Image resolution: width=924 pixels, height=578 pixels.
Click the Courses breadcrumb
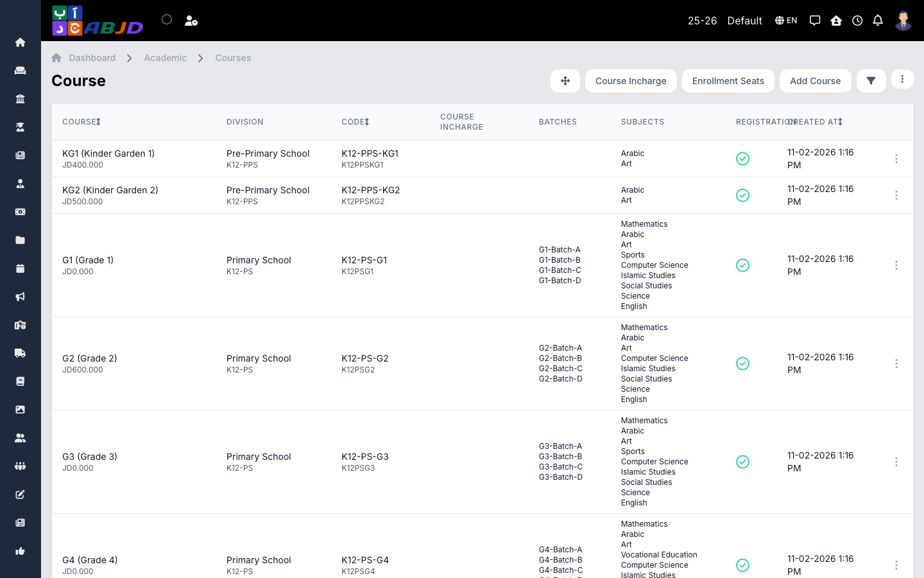tap(233, 58)
